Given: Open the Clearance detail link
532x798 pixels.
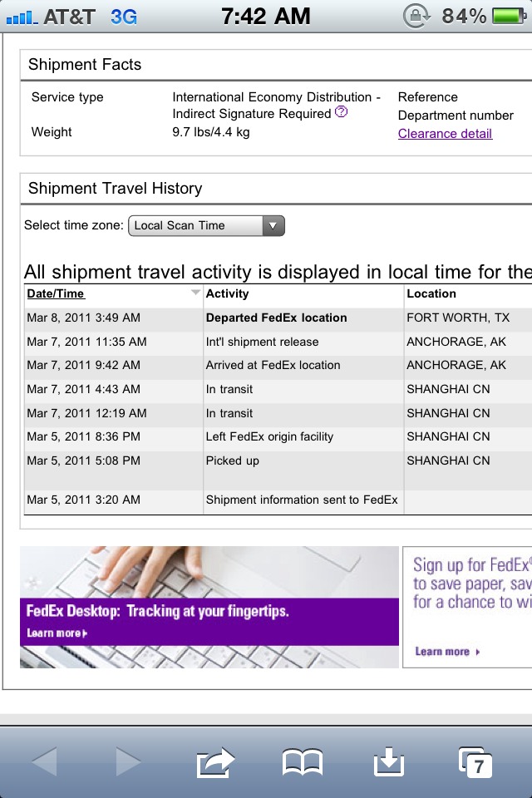Looking at the screenshot, I should (445, 133).
